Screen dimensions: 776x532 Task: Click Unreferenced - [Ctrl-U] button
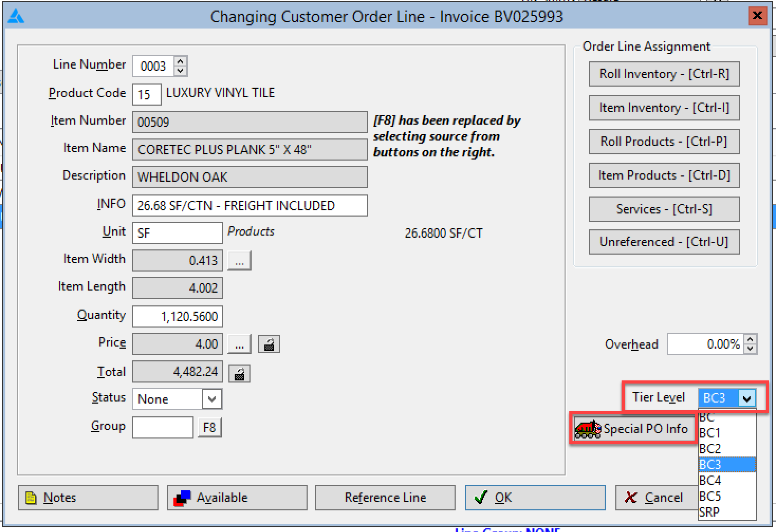[x=664, y=242]
